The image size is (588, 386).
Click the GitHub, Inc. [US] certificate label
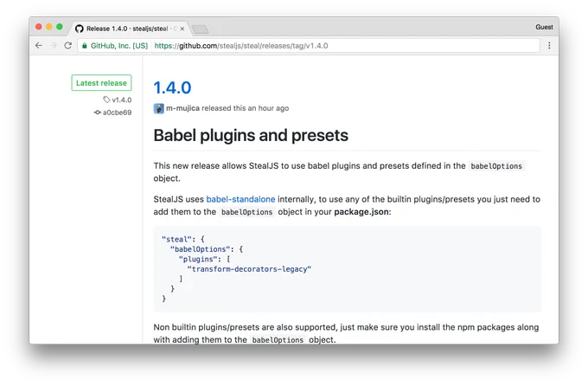(x=119, y=46)
